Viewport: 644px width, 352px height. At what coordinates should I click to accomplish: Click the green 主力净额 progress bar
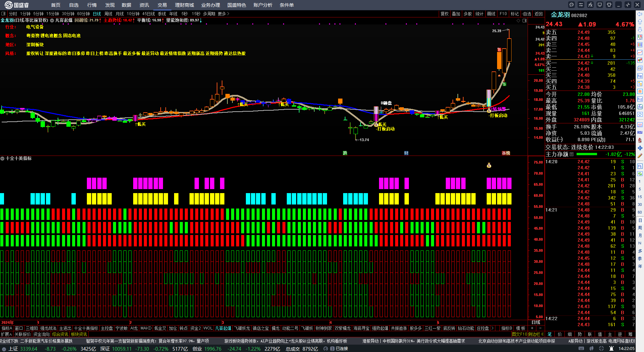point(587,154)
